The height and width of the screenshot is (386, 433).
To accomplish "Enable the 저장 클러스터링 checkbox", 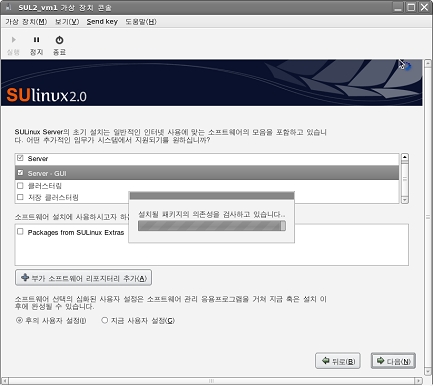I will [20, 197].
